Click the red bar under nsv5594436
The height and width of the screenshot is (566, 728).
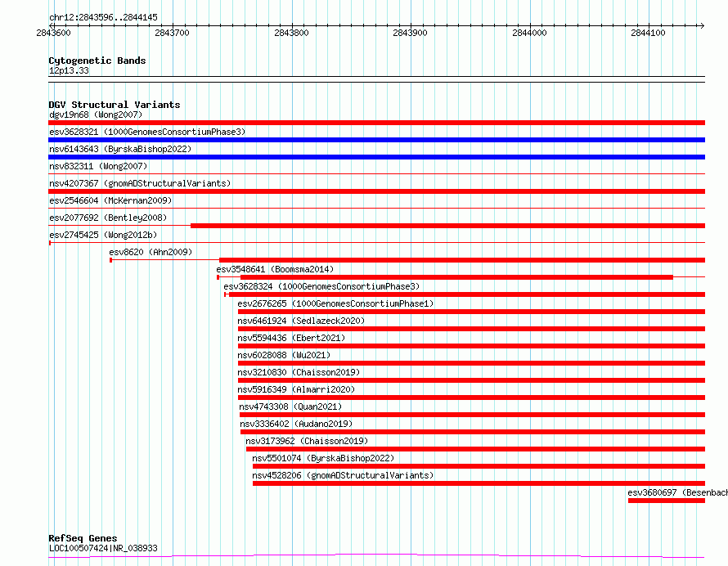pos(471,346)
